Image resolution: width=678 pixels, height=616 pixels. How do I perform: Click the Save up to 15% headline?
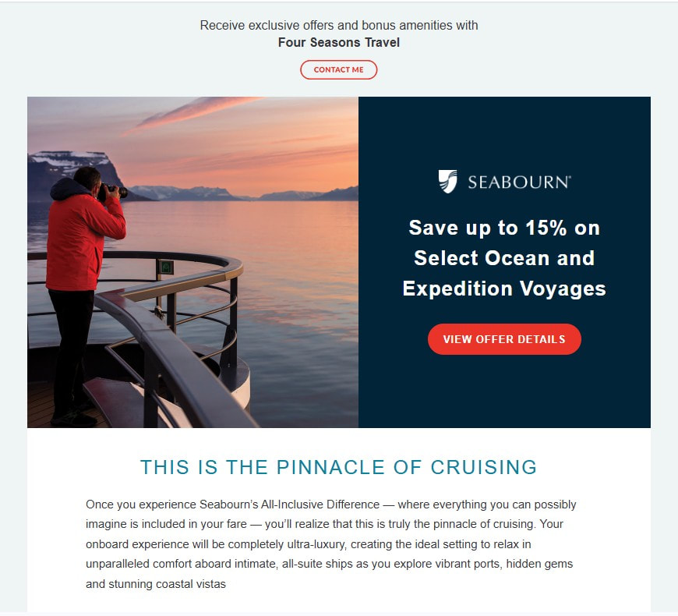click(x=504, y=228)
